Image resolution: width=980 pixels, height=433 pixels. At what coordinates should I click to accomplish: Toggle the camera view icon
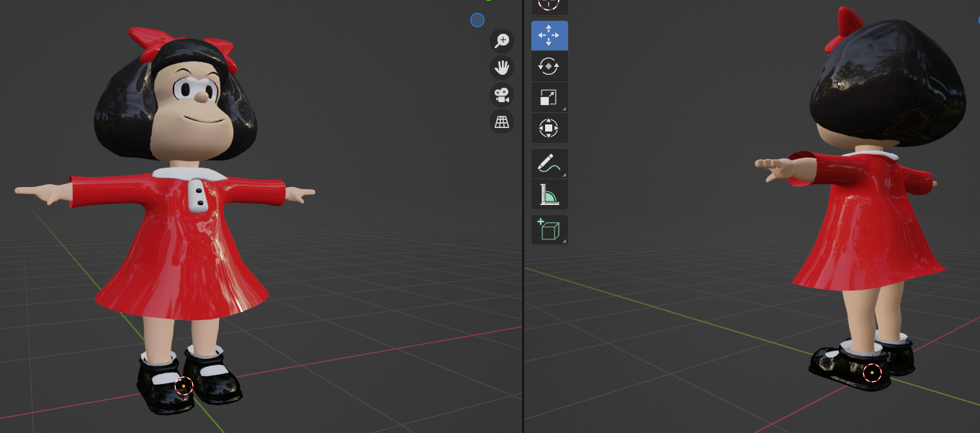[x=502, y=94]
